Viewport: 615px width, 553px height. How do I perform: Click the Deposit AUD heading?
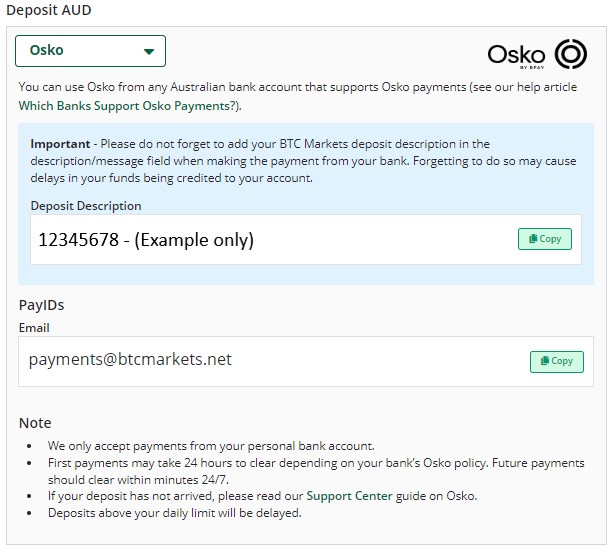pyautogui.click(x=49, y=10)
